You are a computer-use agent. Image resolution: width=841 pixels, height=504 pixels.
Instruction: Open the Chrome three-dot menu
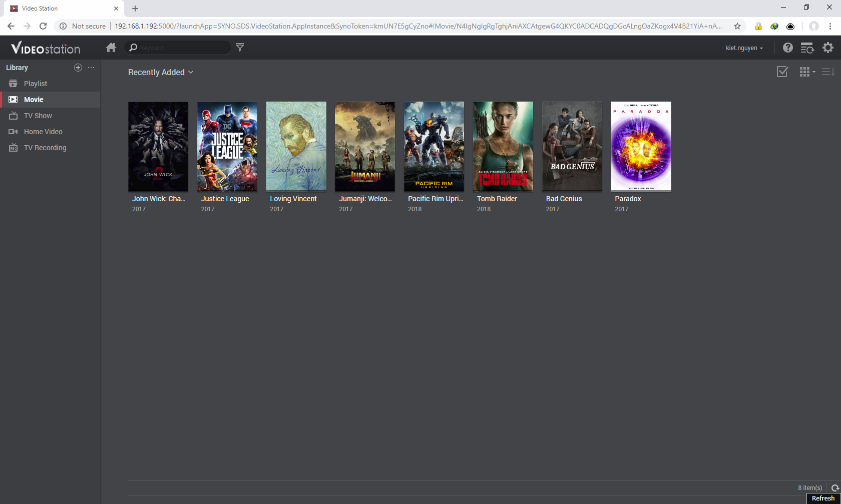[830, 26]
